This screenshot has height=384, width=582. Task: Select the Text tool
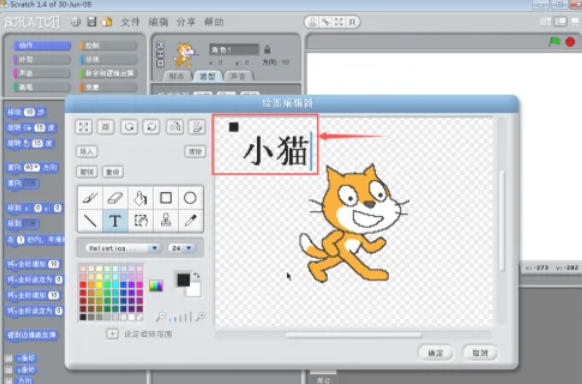point(115,221)
